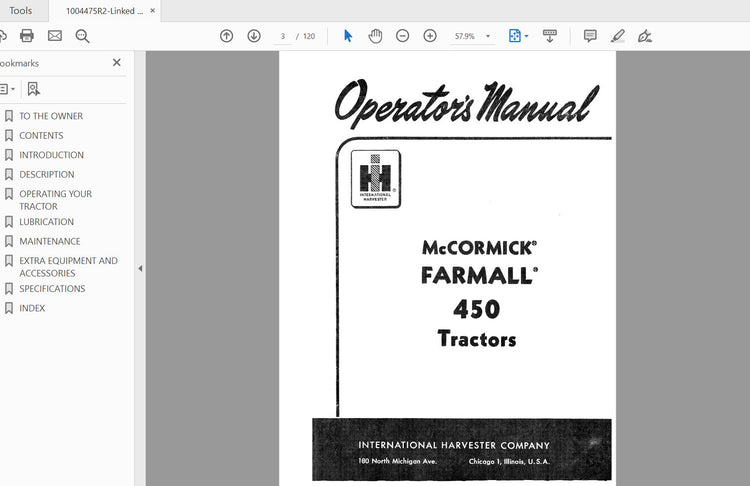Click INTERNATIONAL HARVESTER COMPANY footer text
The image size is (750, 486).
pyautogui.click(x=454, y=445)
